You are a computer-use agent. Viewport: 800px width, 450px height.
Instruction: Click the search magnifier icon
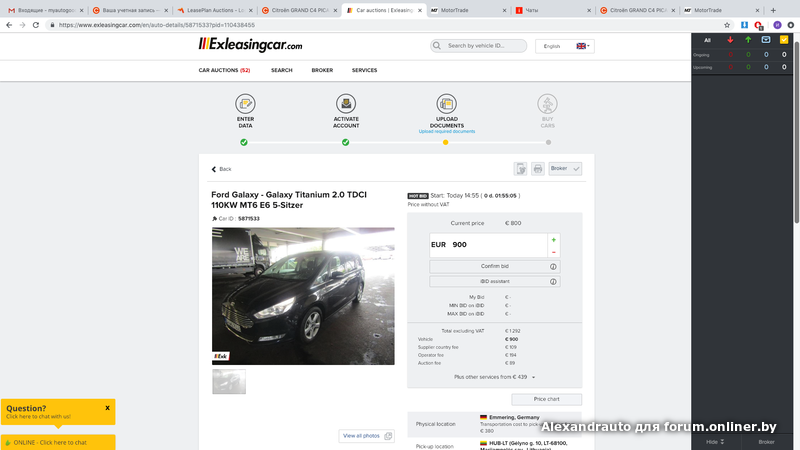[437, 46]
